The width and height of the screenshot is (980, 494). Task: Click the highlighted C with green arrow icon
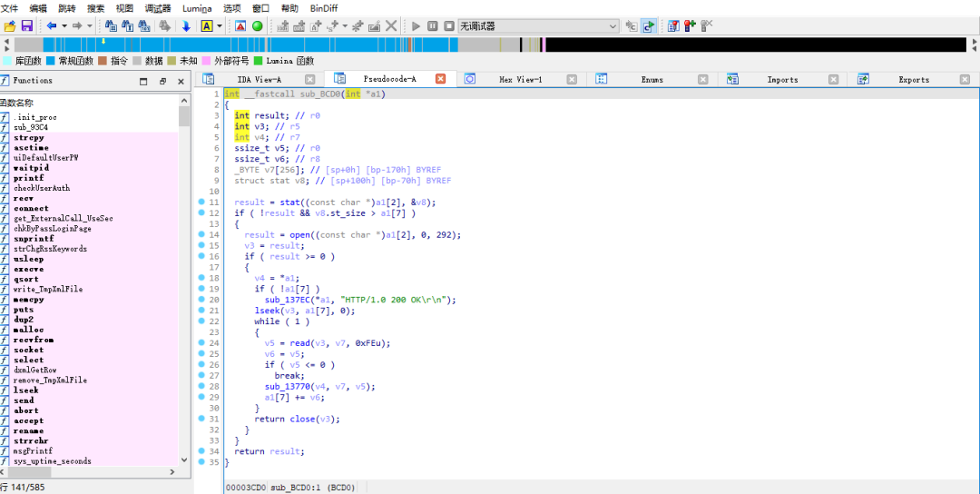click(x=649, y=25)
